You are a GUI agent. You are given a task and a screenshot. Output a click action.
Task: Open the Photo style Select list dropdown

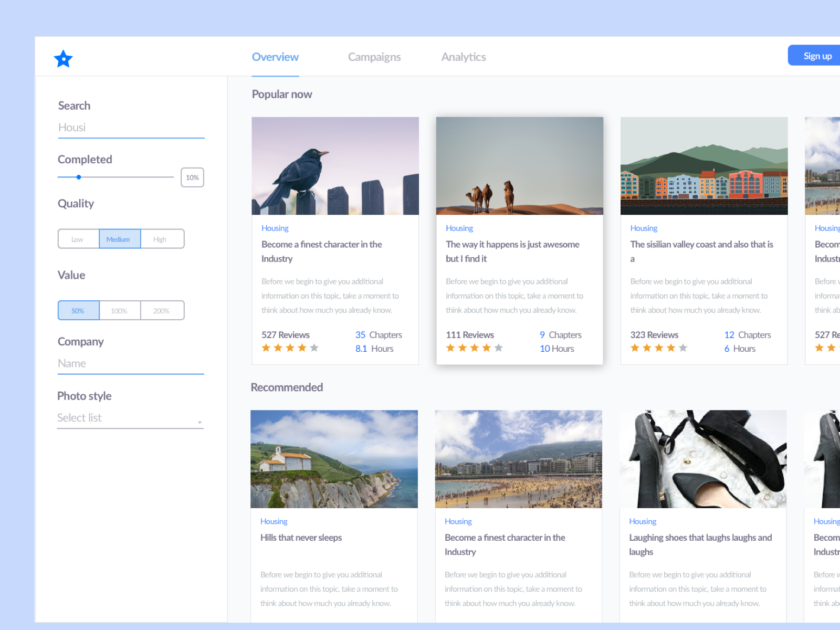click(130, 418)
